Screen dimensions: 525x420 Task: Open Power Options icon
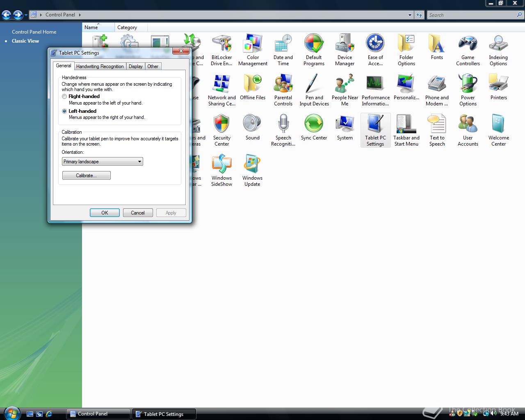point(468,90)
